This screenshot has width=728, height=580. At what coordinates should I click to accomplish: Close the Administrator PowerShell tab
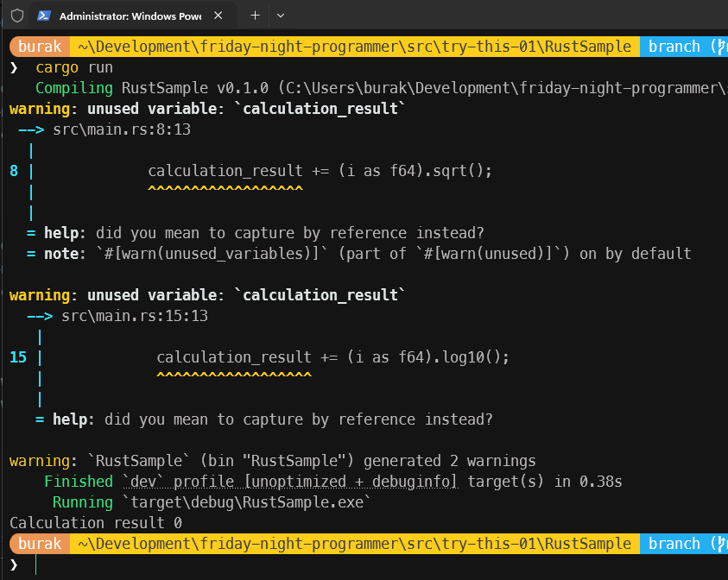click(x=218, y=16)
